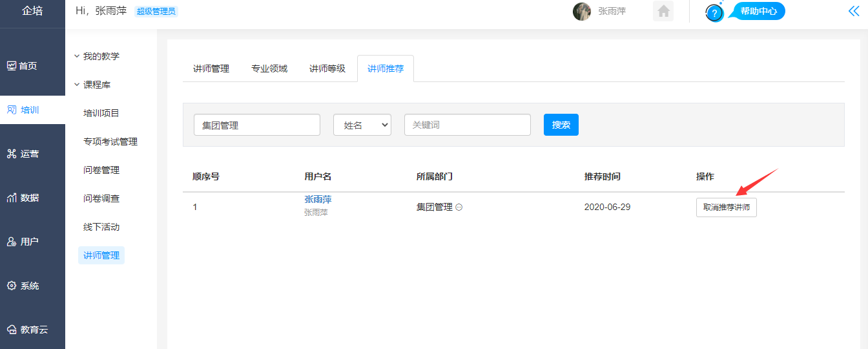Open 专项考试管理 in the submenu

[x=110, y=142]
